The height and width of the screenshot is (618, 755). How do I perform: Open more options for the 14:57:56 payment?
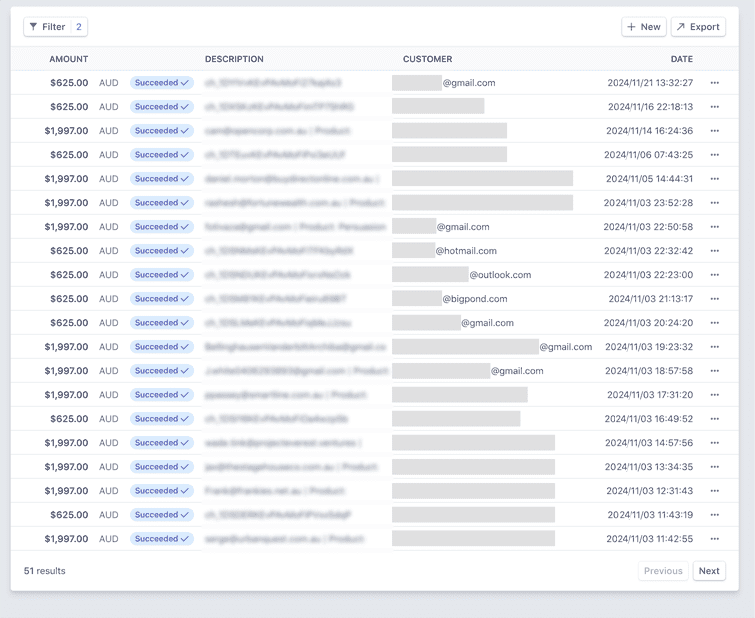coord(715,443)
